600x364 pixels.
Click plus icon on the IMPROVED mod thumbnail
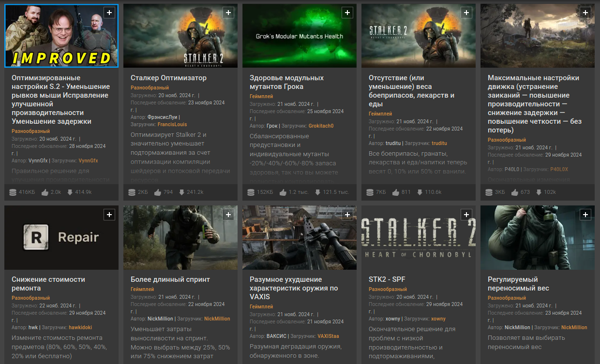click(x=109, y=13)
